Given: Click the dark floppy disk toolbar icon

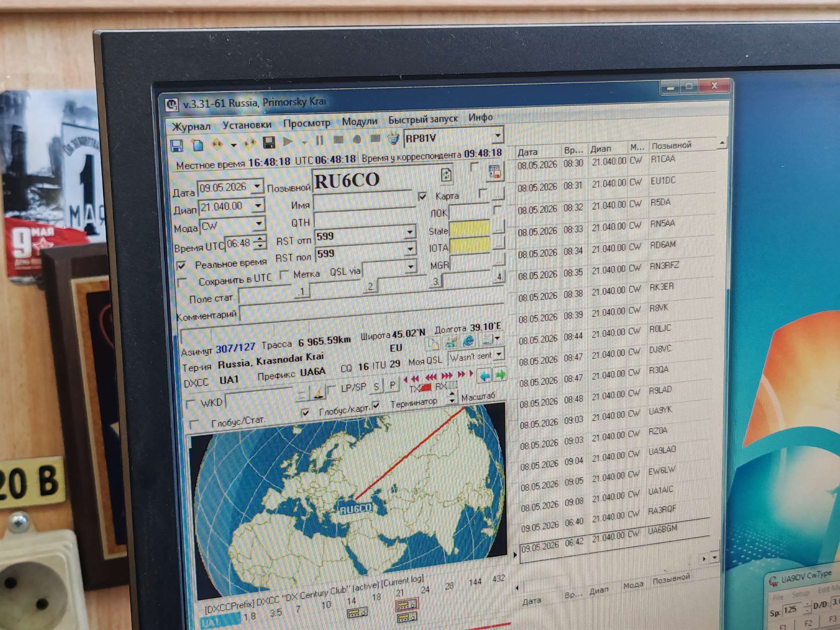Looking at the screenshot, I should [269, 142].
